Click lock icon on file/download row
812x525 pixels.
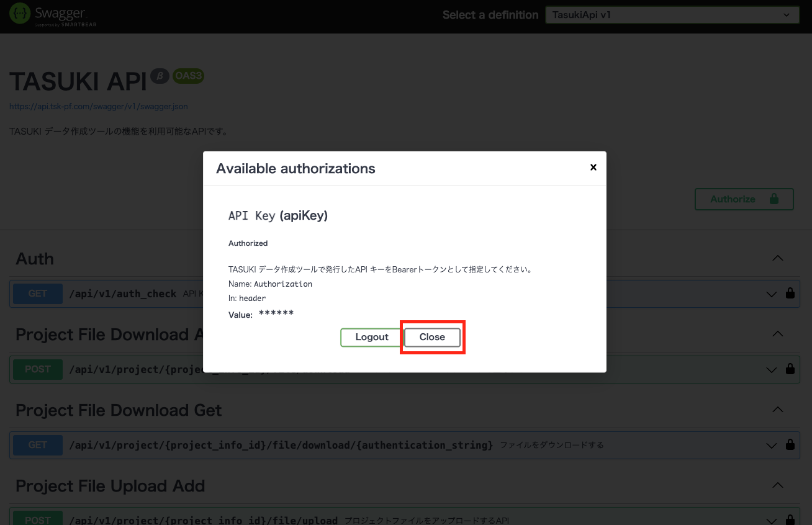point(790,444)
